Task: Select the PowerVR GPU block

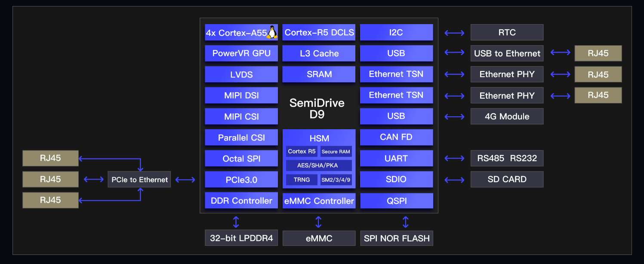Action: click(241, 53)
